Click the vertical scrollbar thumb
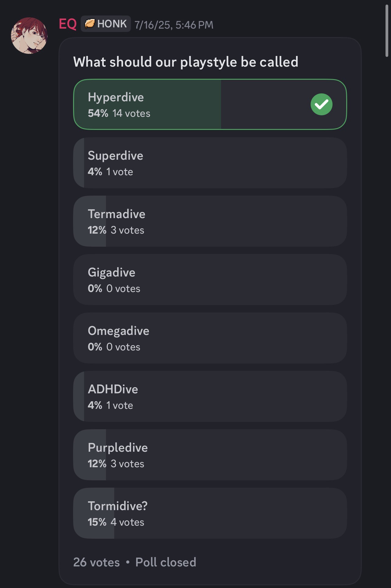The image size is (391, 588). (x=387, y=30)
